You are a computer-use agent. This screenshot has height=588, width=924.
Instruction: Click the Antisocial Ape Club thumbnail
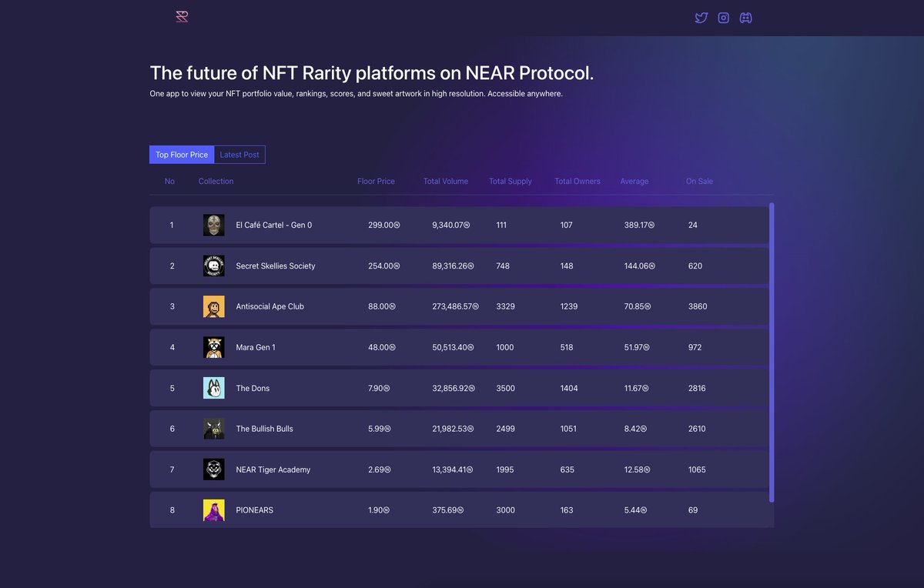coord(214,306)
